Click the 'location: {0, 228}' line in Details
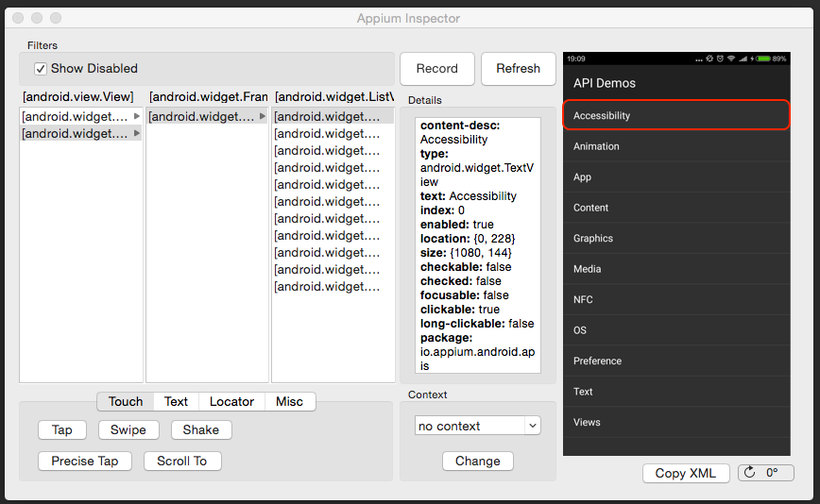This screenshot has height=504, width=820. [x=468, y=239]
